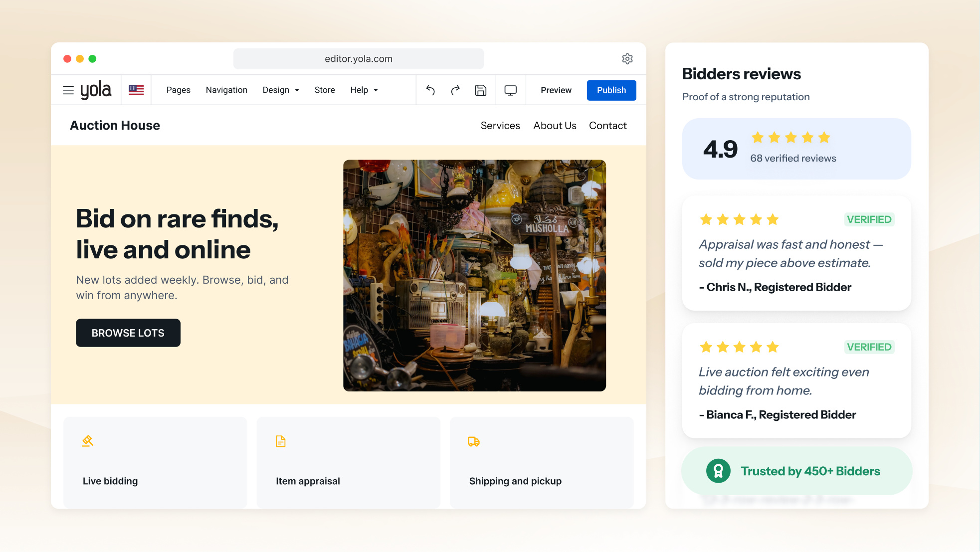Expand the Help dropdown menu
Image resolution: width=980 pixels, height=552 pixels.
point(364,90)
